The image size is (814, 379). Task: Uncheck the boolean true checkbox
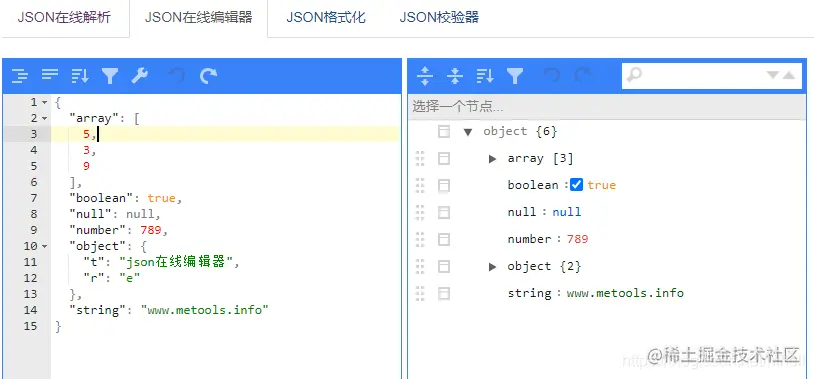[x=576, y=185]
